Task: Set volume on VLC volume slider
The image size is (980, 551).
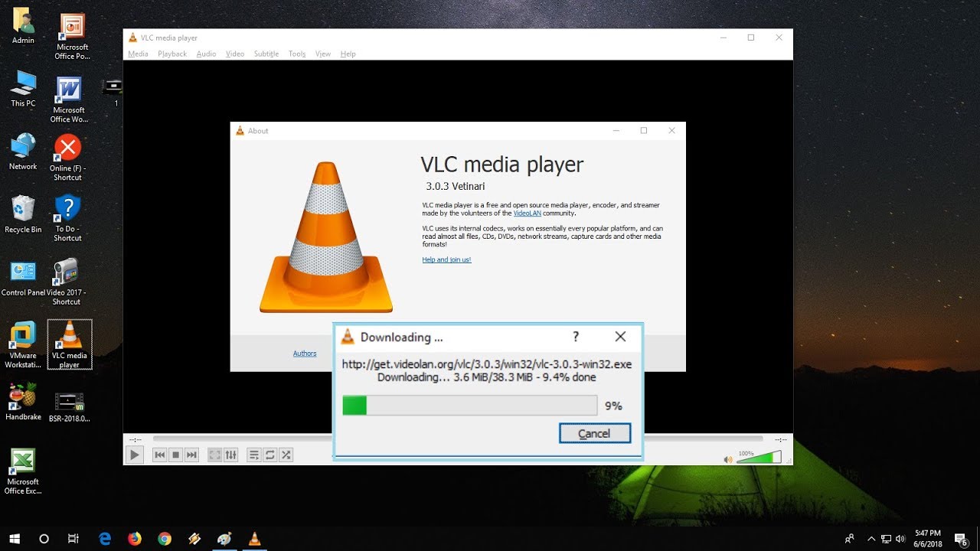Action: 759,458
